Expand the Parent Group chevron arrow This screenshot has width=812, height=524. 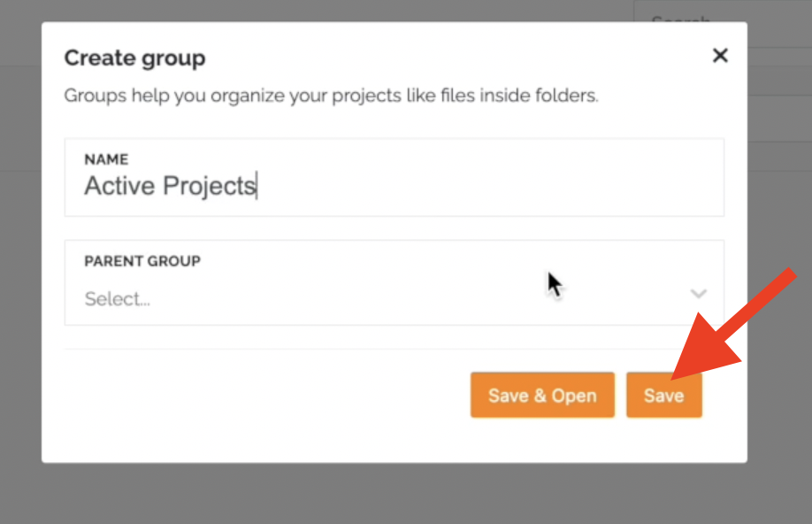coord(699,294)
